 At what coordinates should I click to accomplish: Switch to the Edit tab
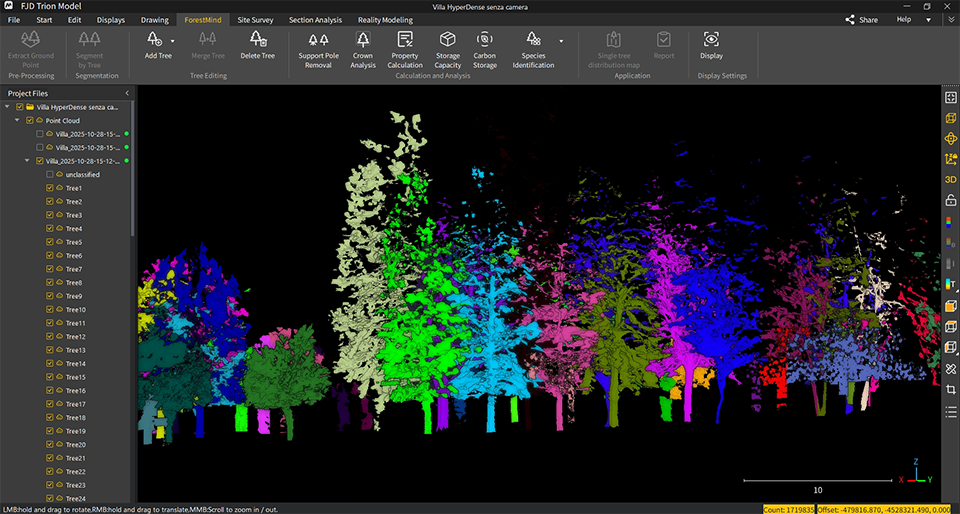75,20
